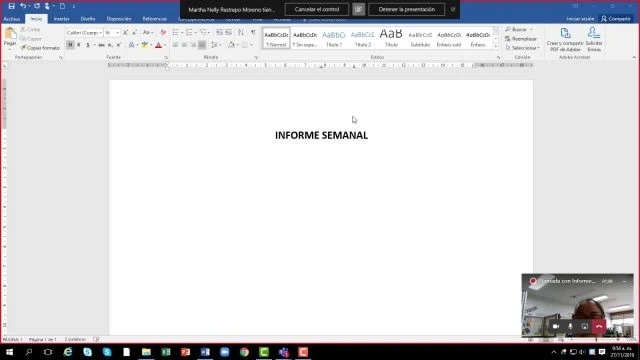Toggle superscript formatting
The width and height of the screenshot is (640, 360).
tap(119, 45)
